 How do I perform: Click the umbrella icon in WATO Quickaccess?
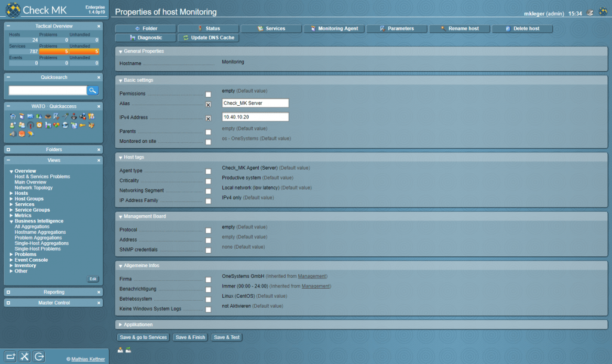(30, 134)
